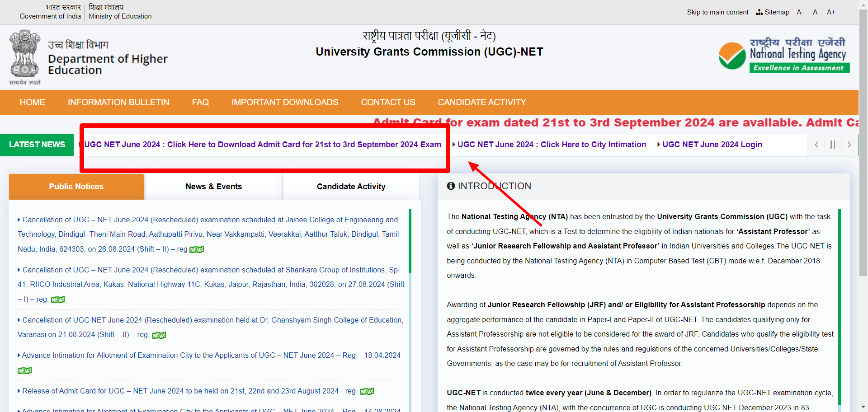Open Jainee College cancellation notice
The image size is (868, 412).
pyautogui.click(x=208, y=234)
